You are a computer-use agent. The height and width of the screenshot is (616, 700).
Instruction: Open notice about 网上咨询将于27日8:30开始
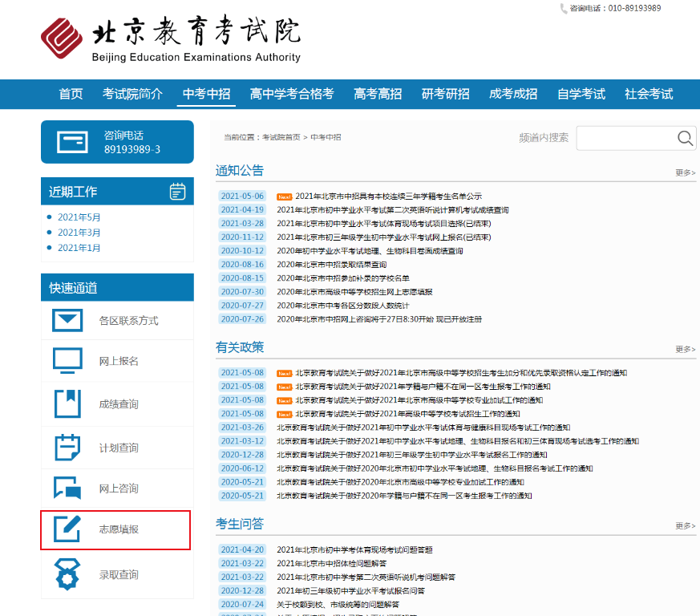379,319
